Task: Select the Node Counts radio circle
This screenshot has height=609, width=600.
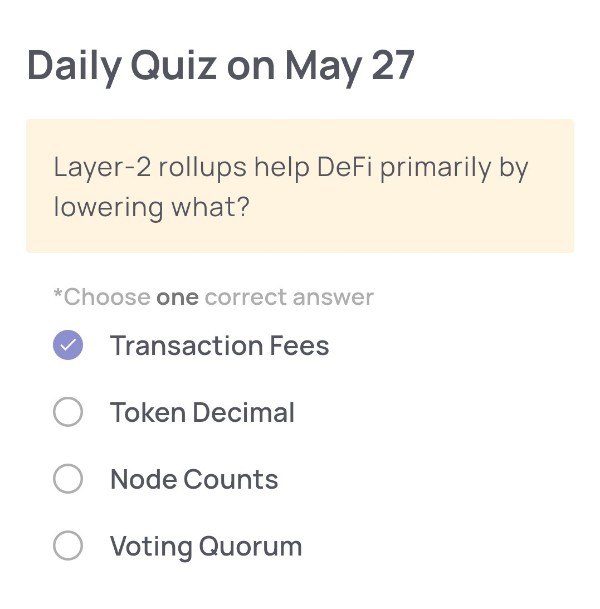Action: 68,478
